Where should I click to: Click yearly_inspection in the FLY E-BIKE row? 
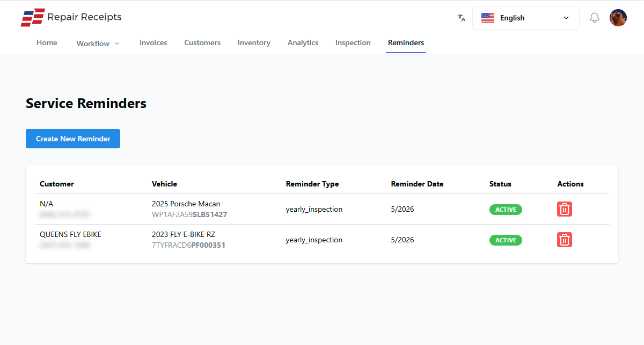tap(314, 240)
